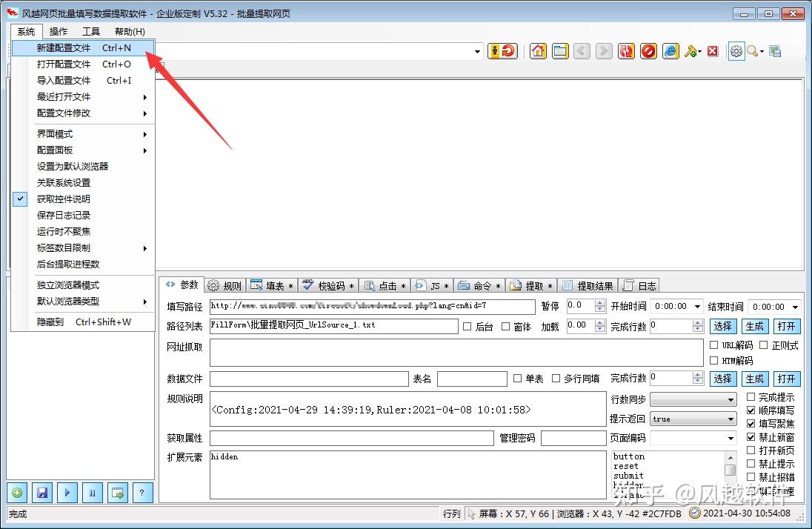This screenshot has width=812, height=529.
Task: Click the hammer tool icon on the toolbar
Action: pos(691,51)
